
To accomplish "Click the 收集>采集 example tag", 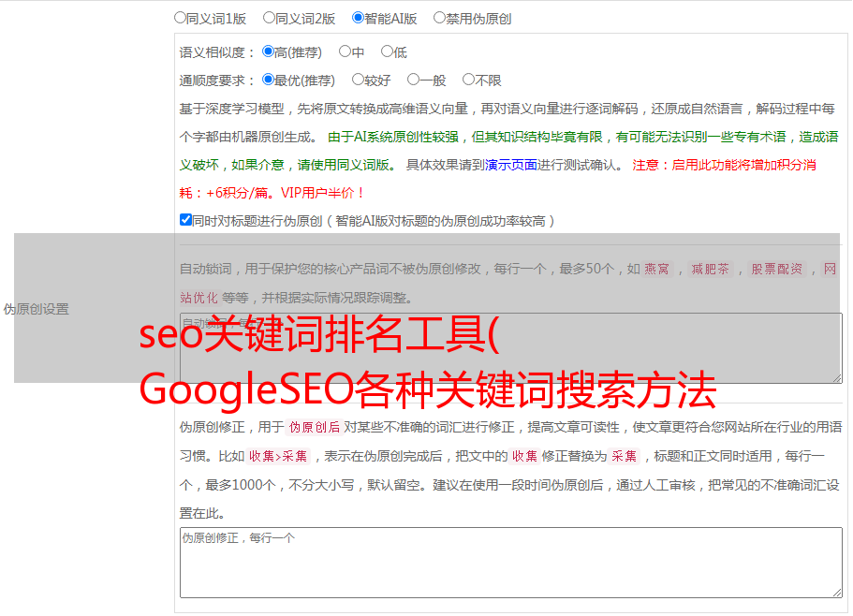I will pos(278,456).
